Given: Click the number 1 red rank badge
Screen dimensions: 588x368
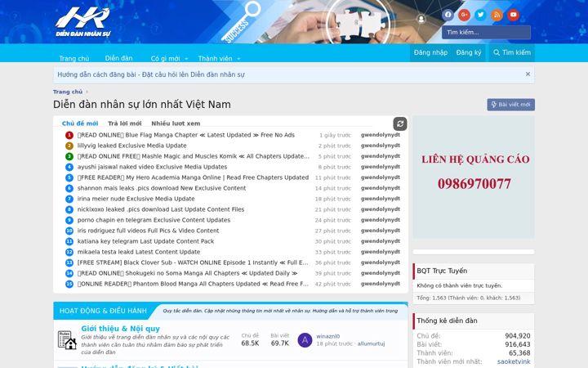Looking at the screenshot, I should click(x=69, y=135).
